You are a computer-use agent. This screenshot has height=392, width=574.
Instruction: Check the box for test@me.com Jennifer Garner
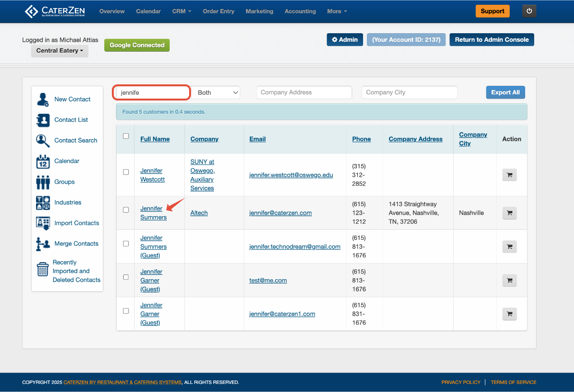coord(126,277)
